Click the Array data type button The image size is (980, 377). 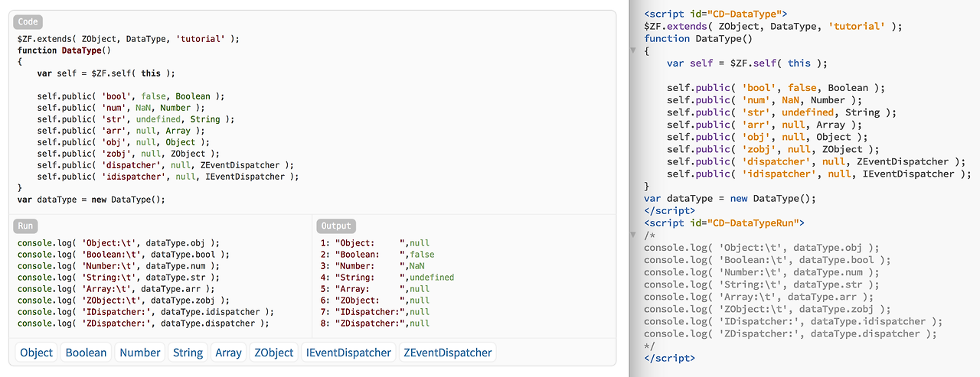[228, 353]
